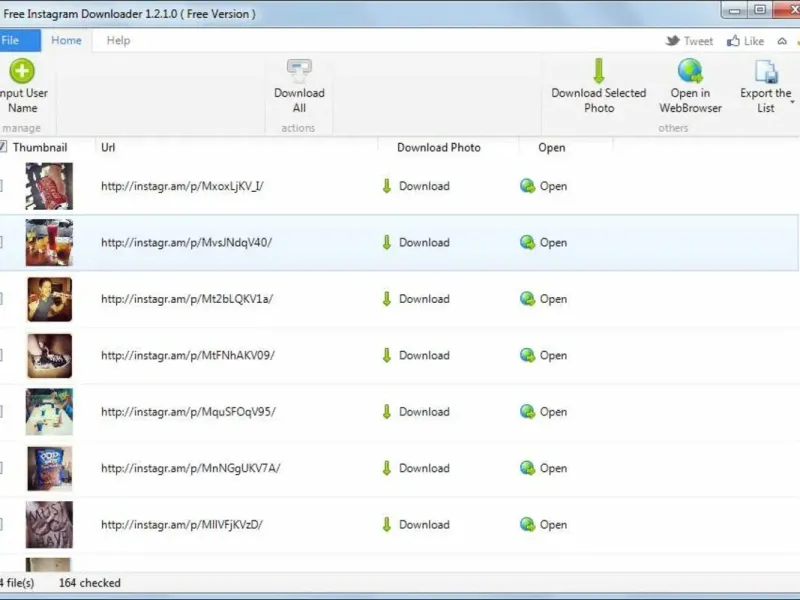
Task: Click Download link in MxoxLjKV_I row
Action: tap(424, 186)
